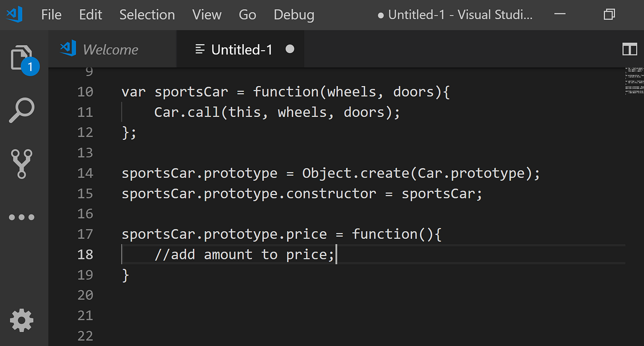
Task: Select the Untitled-1 tab
Action: click(241, 49)
